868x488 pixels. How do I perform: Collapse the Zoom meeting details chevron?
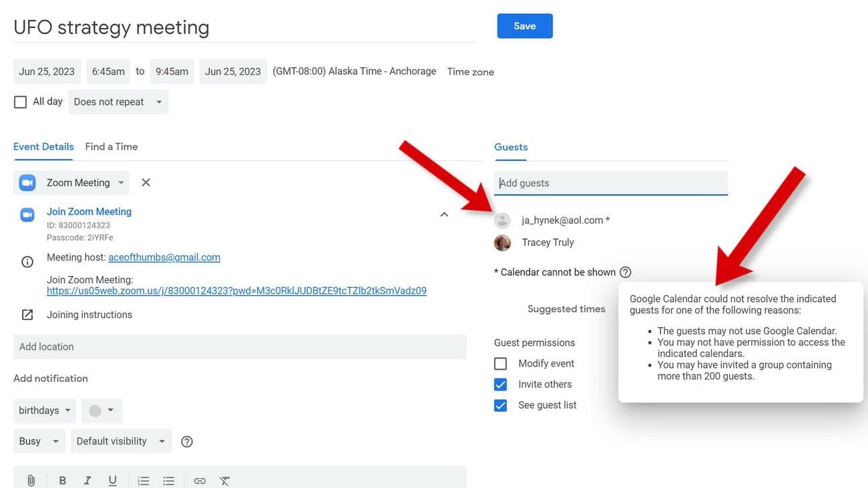444,214
